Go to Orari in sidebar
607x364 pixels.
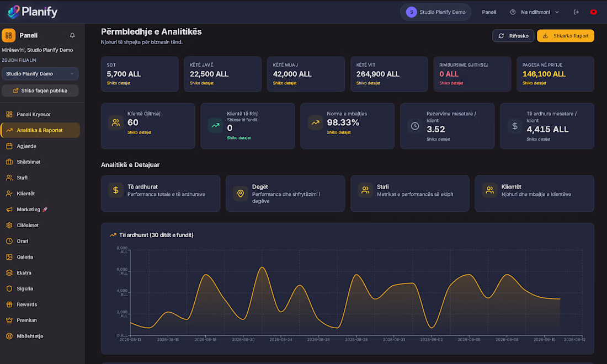click(40, 242)
